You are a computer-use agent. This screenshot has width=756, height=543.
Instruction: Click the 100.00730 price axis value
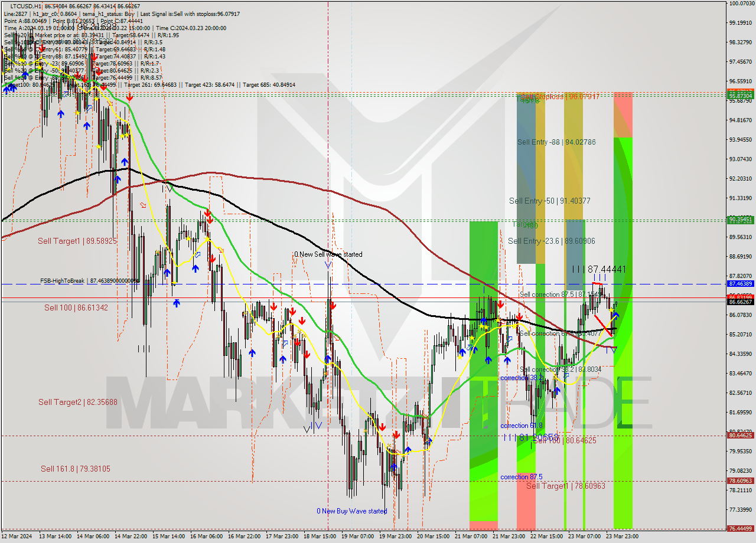click(742, 4)
